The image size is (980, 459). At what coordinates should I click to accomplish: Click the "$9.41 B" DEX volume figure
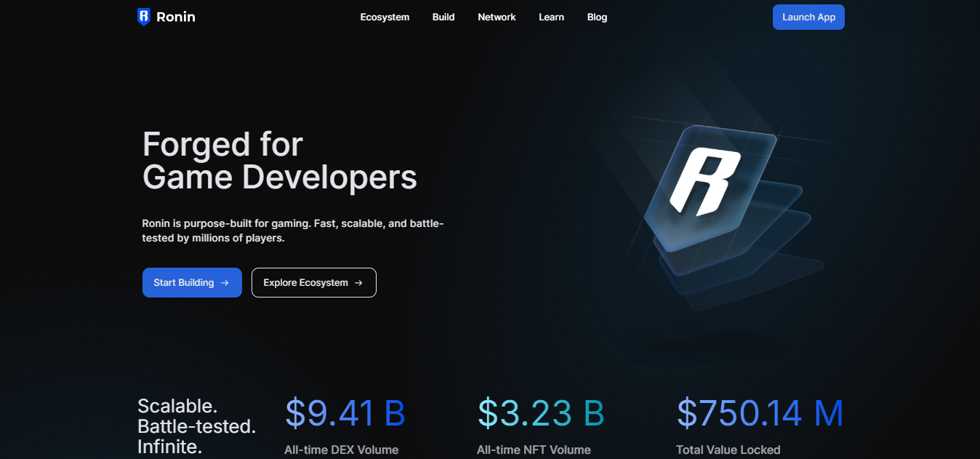pyautogui.click(x=345, y=413)
